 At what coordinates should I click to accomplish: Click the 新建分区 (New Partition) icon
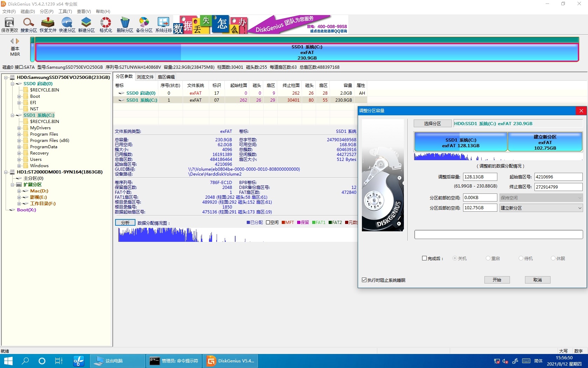coord(86,25)
